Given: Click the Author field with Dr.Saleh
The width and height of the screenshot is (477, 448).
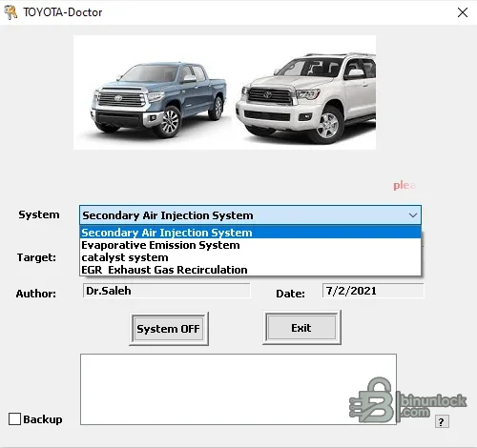Looking at the screenshot, I should click(x=167, y=291).
